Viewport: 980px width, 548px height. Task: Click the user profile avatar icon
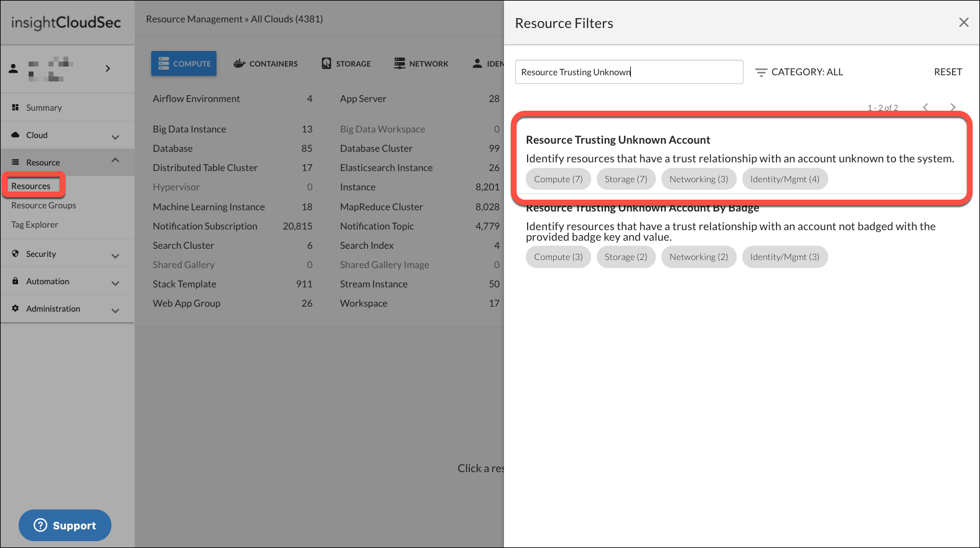(x=13, y=68)
